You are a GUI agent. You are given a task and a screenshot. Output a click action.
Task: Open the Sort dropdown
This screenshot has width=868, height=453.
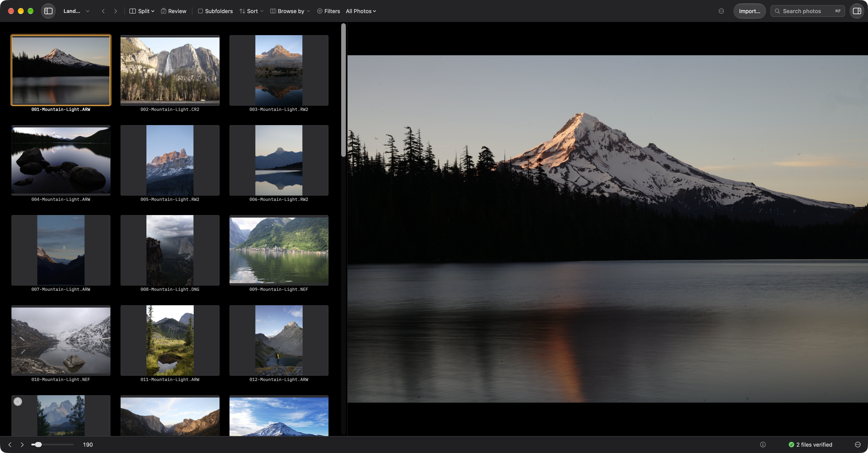(x=251, y=11)
